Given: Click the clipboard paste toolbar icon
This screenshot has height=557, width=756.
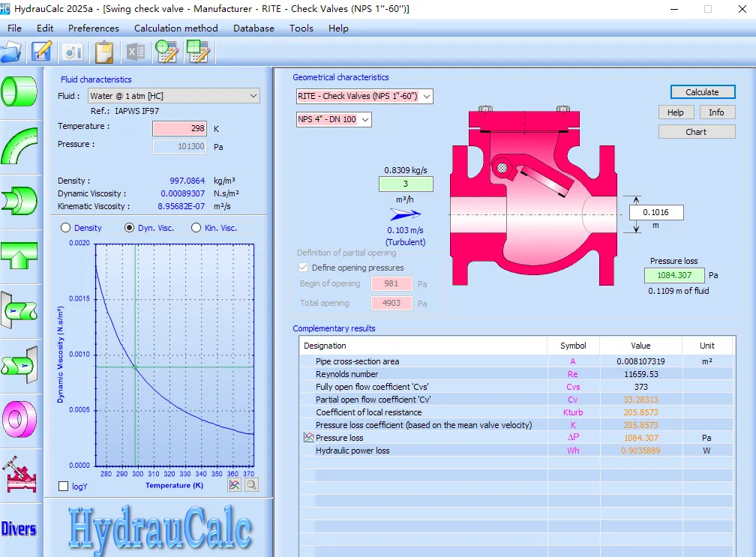Looking at the screenshot, I should (x=104, y=52).
